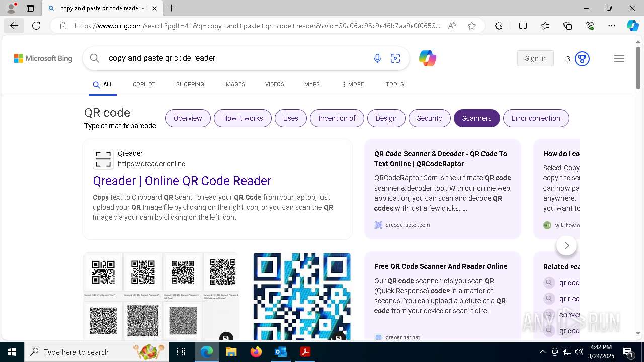Open Qreader | Online QR Code Reader link

[182, 181]
